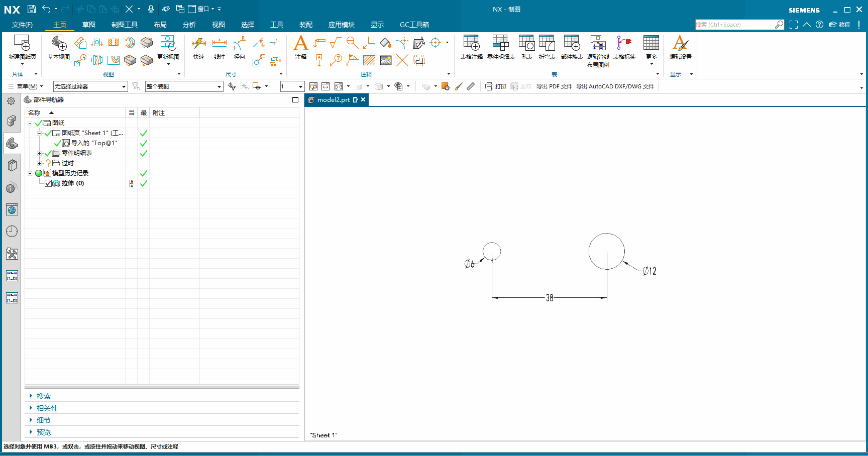Open the 整个装配 scope dropdown

tap(184, 86)
